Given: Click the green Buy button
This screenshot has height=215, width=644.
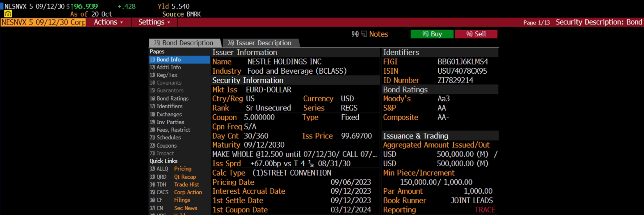Looking at the screenshot, I should click(x=432, y=34).
